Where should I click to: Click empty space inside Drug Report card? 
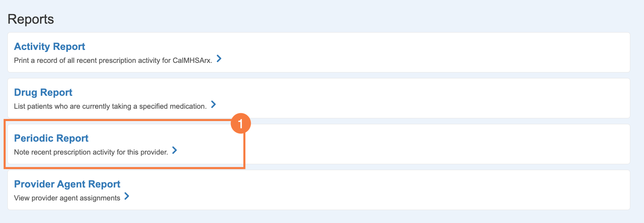click(x=408, y=98)
